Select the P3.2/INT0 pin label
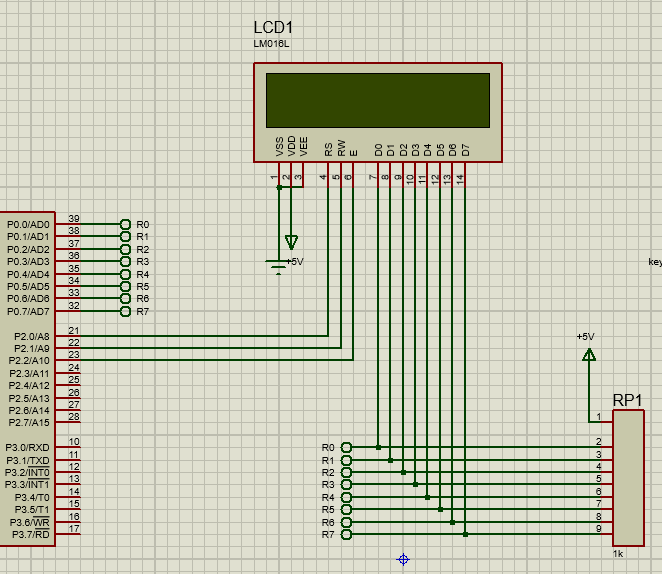The image size is (662, 574). click(x=27, y=472)
